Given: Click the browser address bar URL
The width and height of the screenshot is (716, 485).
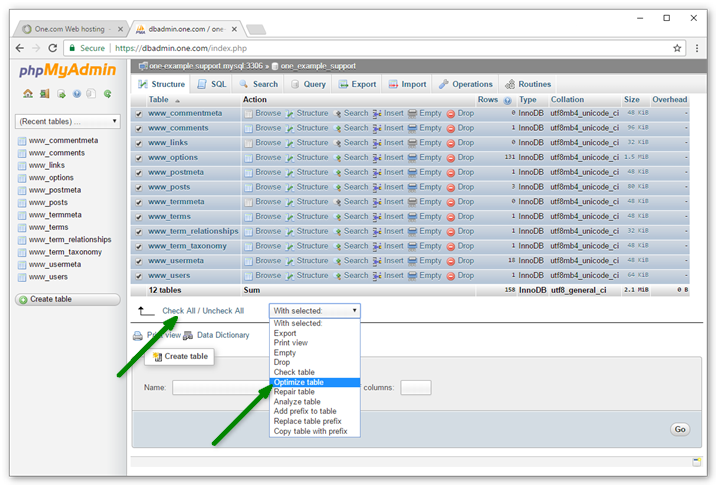Looking at the screenshot, I should (181, 48).
